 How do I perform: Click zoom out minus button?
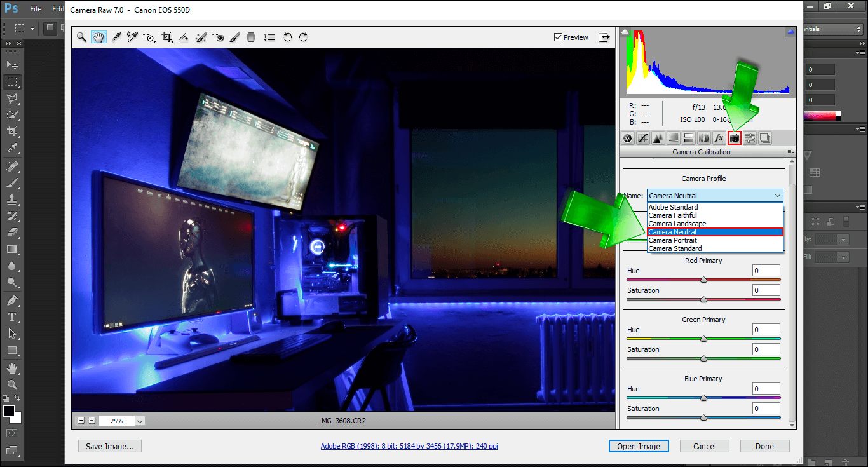81,421
